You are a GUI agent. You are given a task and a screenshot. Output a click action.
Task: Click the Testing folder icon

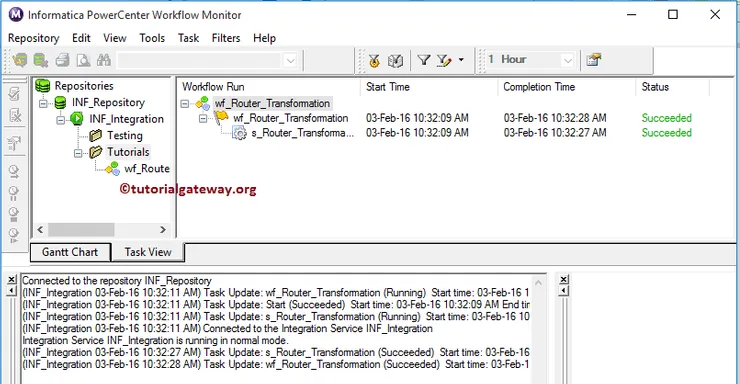[x=95, y=135]
